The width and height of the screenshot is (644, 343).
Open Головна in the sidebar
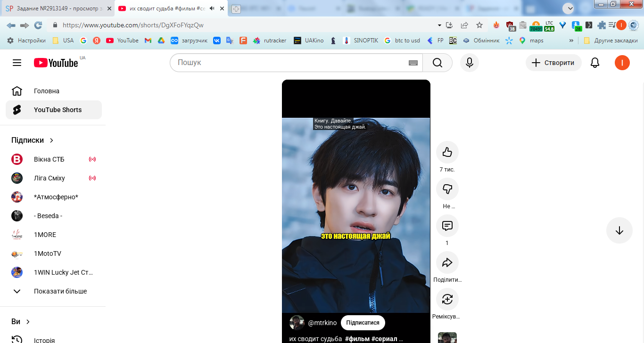coord(54,91)
